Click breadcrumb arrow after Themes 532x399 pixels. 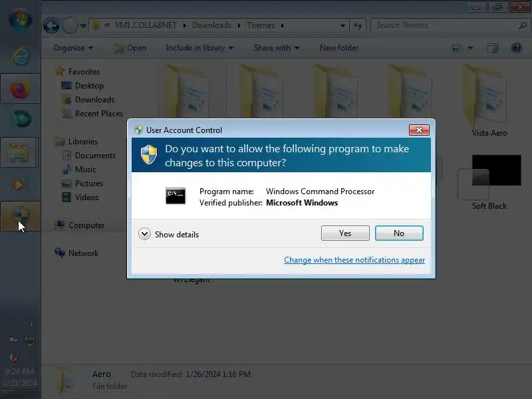pyautogui.click(x=282, y=26)
